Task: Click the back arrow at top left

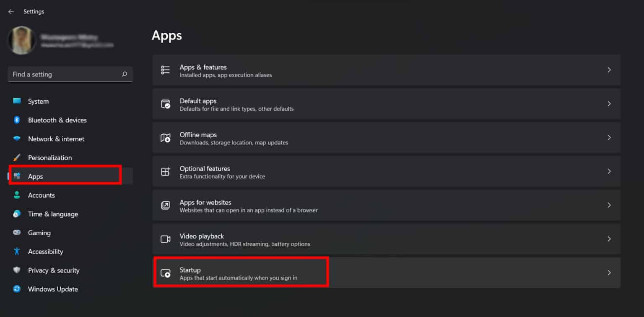Action: click(11, 11)
